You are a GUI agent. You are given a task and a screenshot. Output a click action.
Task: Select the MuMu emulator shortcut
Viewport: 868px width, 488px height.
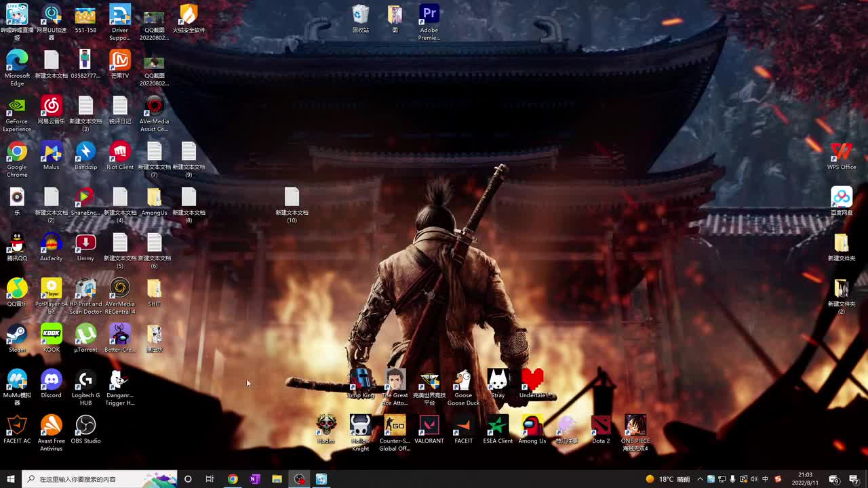pyautogui.click(x=17, y=387)
